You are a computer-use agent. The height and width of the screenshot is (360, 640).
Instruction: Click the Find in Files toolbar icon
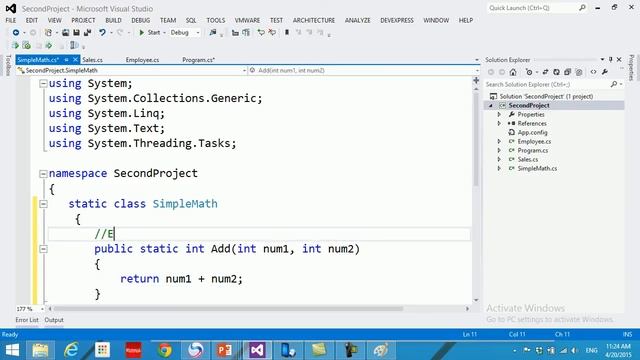(x=213, y=32)
